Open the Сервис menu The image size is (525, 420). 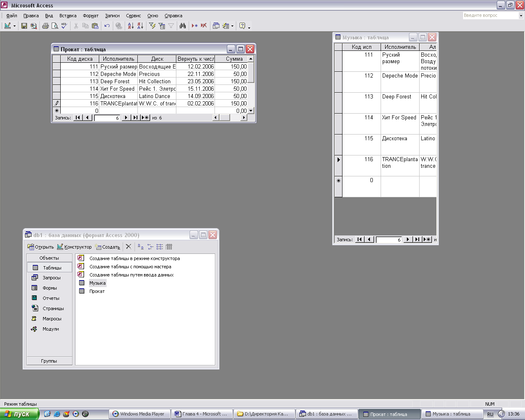click(133, 16)
